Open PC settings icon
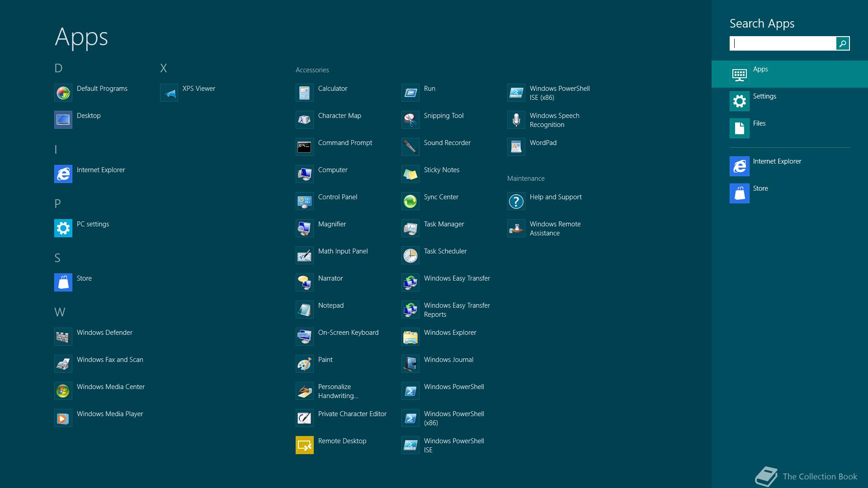This screenshot has width=868, height=488. pyautogui.click(x=63, y=228)
